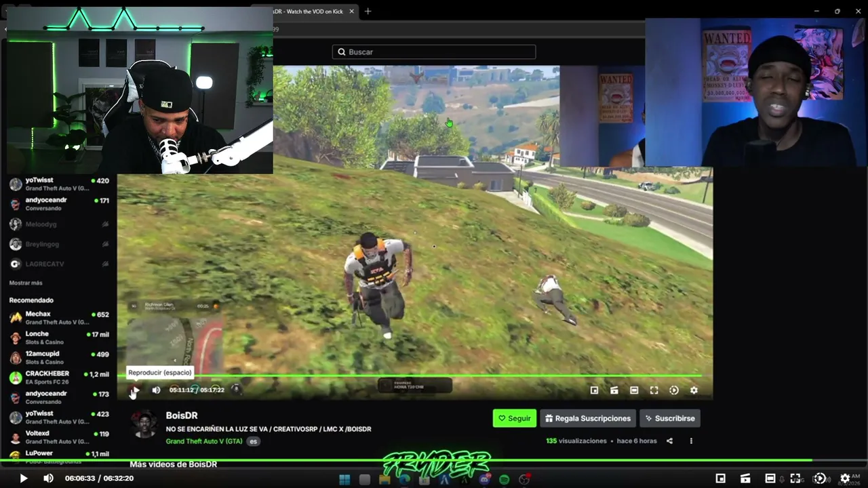
Task: Toggle fullscreen on the outer bottom bar
Action: click(x=795, y=479)
